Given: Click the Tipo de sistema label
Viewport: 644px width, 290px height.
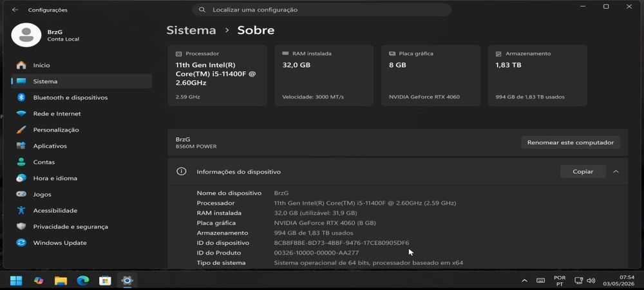Looking at the screenshot, I should coord(221,263).
